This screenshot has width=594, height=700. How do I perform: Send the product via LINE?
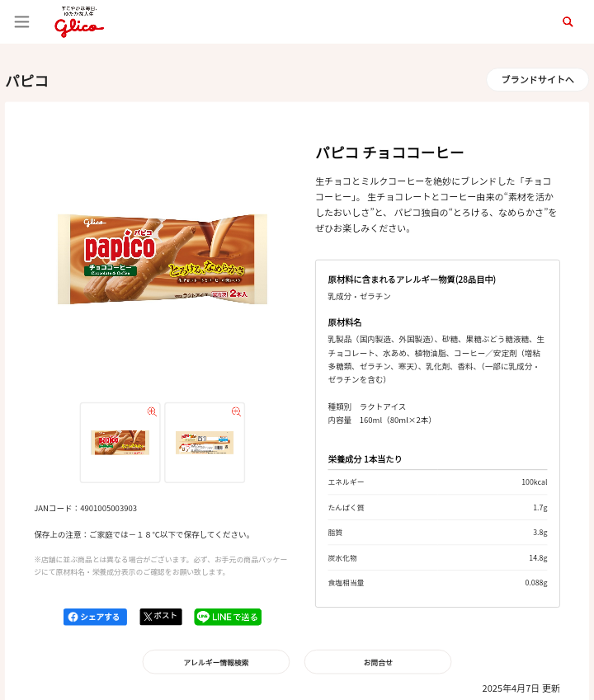click(x=228, y=617)
